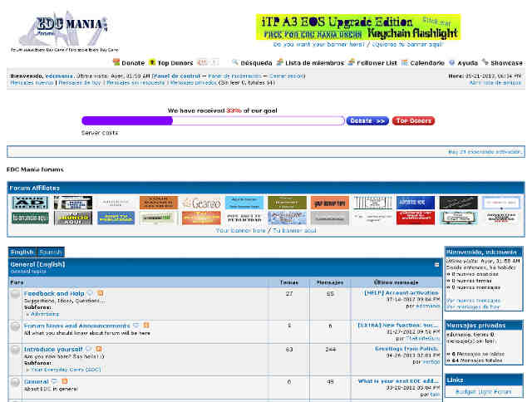Screen dimensions: 532x402
Task: Open General (English) category title
Action: pos(37,264)
